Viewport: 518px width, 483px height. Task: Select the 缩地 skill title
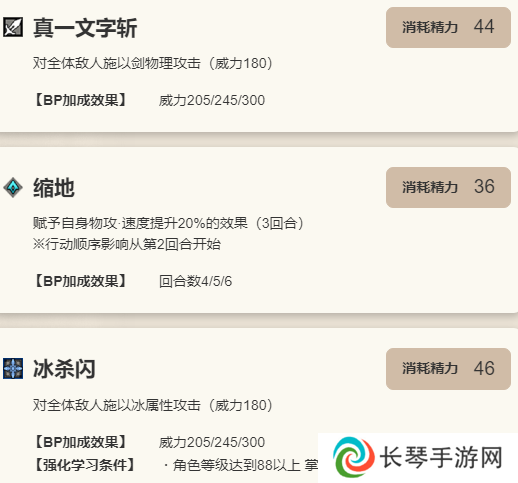coord(54,188)
